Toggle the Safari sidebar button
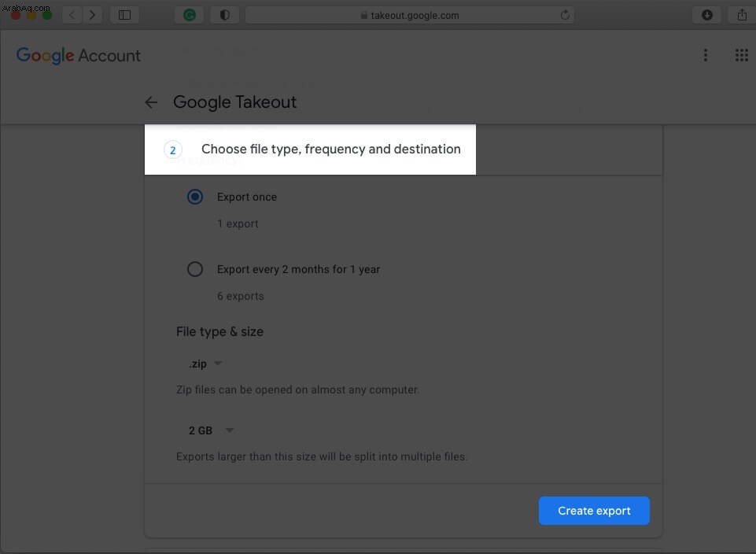756x554 pixels. tap(125, 15)
